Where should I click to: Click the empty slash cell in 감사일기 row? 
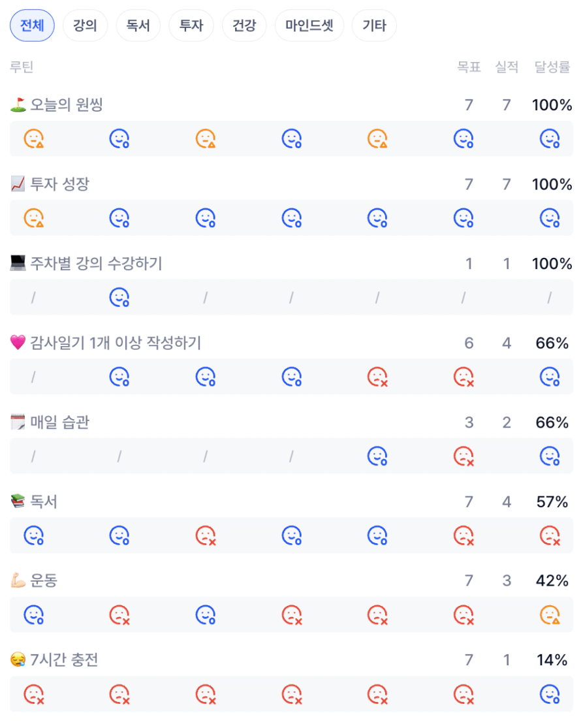click(33, 377)
